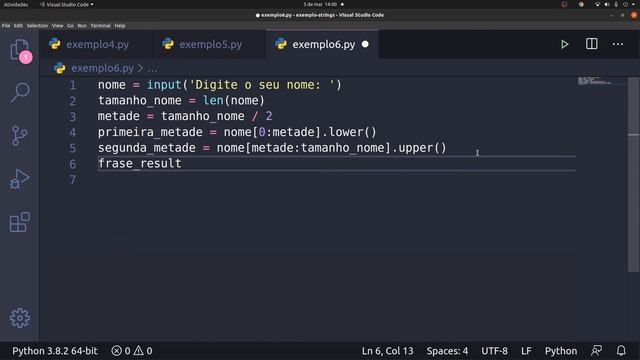
Task: Split the editor to the right
Action: (591, 44)
